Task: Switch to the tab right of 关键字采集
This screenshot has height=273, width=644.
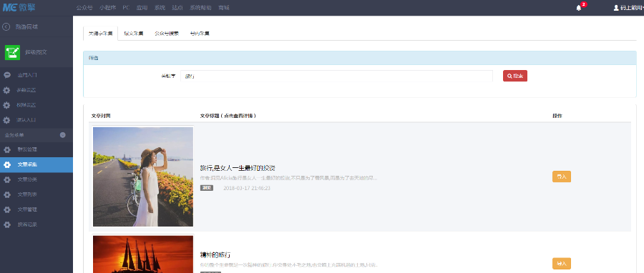Action: point(134,34)
